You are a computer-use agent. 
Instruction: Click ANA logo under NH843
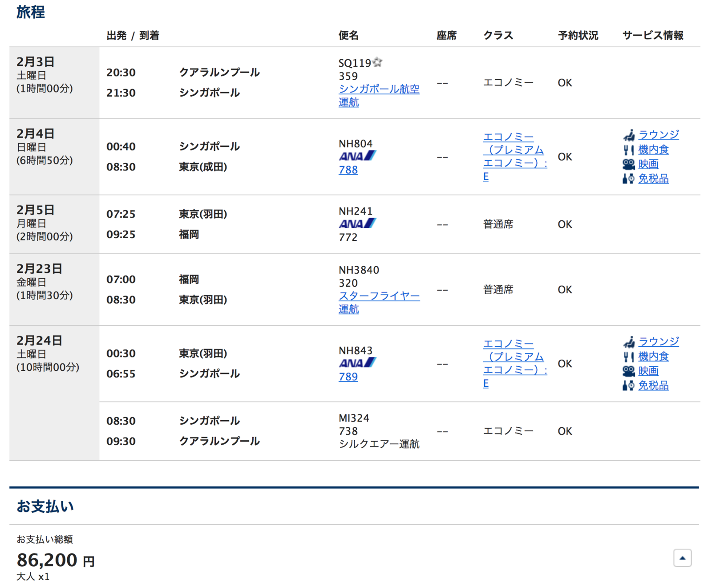click(x=357, y=363)
